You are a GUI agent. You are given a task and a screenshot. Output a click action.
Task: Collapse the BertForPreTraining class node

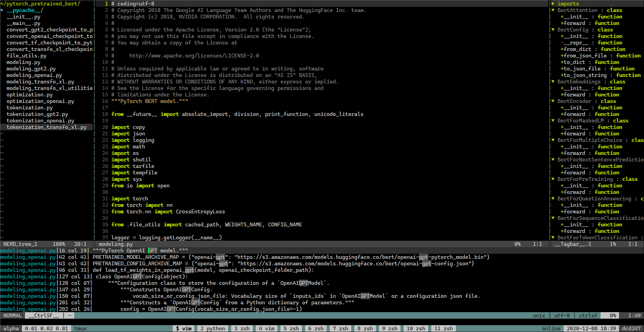(553, 179)
